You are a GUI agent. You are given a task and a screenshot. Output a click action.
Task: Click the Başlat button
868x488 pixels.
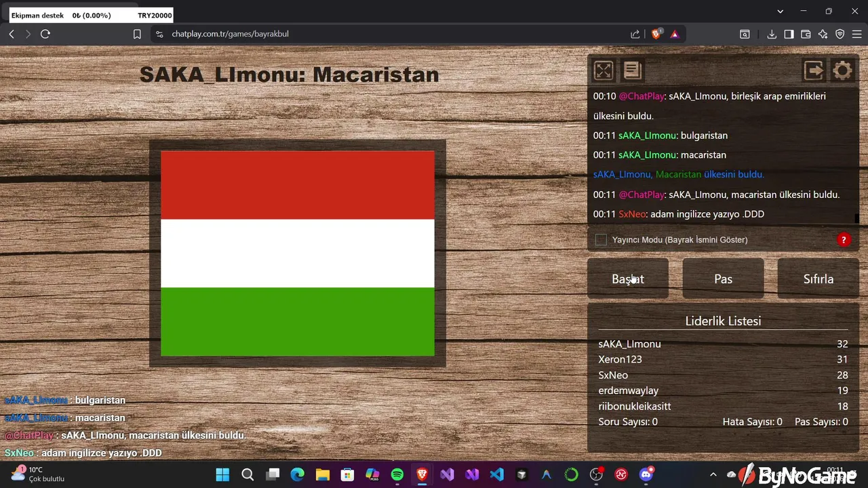coord(628,279)
